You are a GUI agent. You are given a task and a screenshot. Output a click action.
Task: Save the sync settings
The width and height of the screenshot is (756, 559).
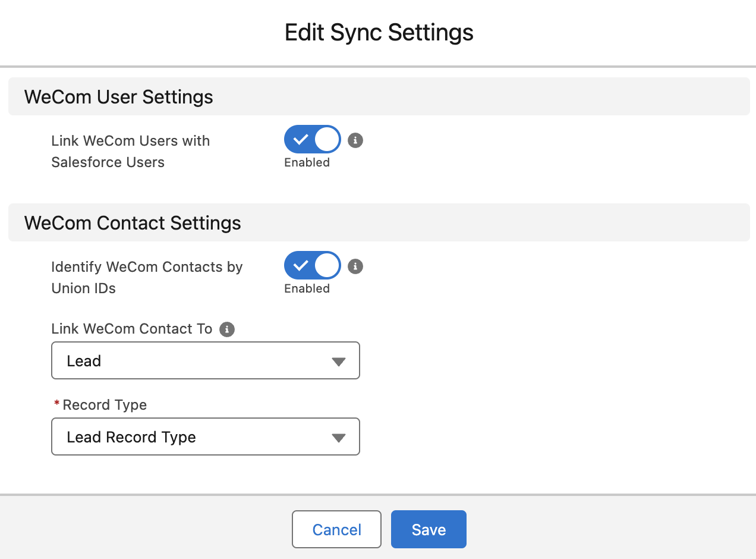pos(429,529)
